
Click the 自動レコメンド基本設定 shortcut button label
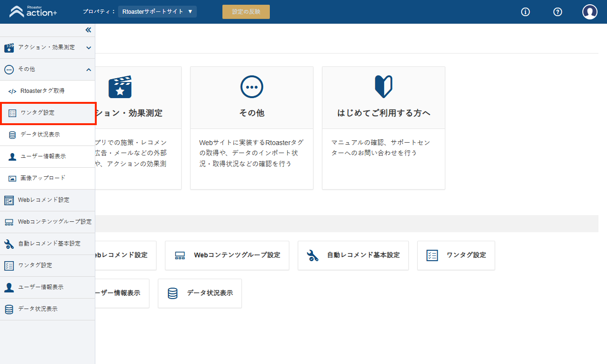tap(363, 255)
